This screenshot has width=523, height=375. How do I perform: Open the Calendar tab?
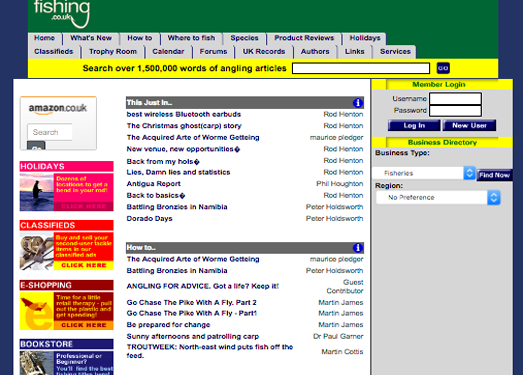(168, 52)
